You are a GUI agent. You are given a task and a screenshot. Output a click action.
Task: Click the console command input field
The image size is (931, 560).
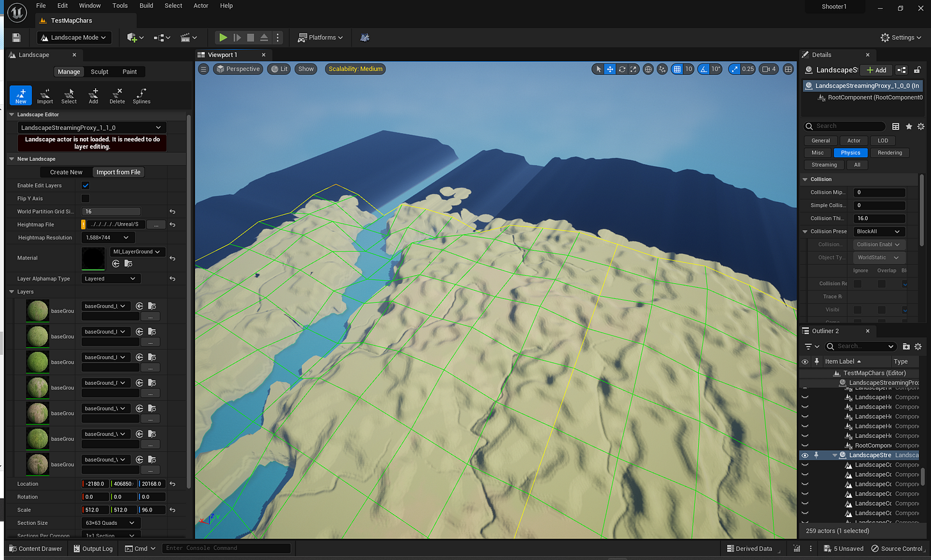click(226, 548)
